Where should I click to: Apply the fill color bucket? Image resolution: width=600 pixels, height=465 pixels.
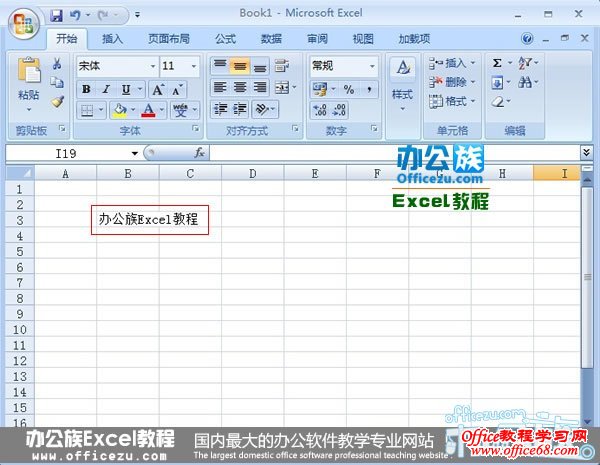coord(119,111)
